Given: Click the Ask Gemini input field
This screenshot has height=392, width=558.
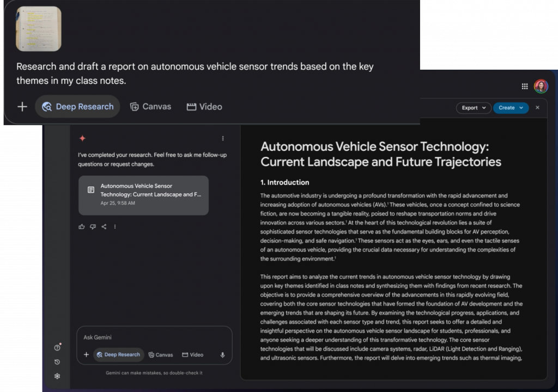Looking at the screenshot, I should point(153,338).
